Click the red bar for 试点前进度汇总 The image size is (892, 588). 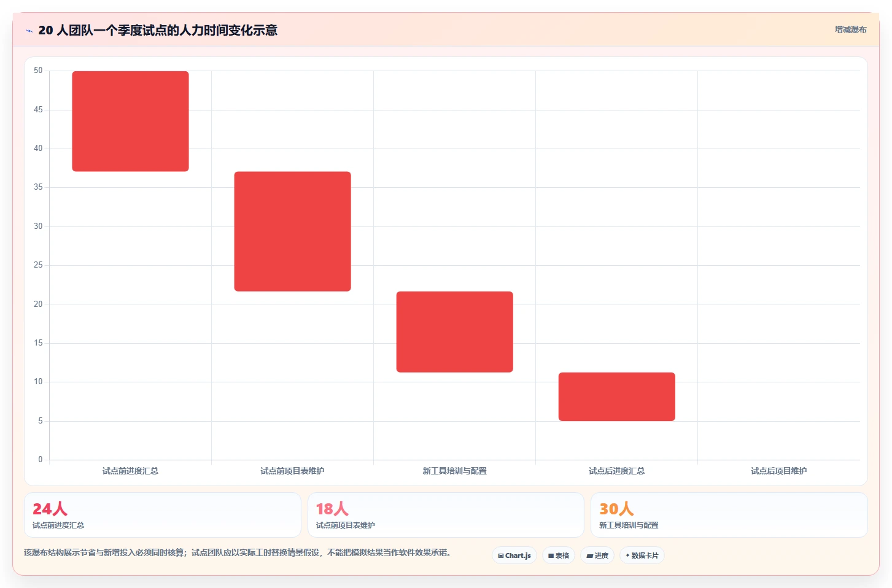coord(130,121)
